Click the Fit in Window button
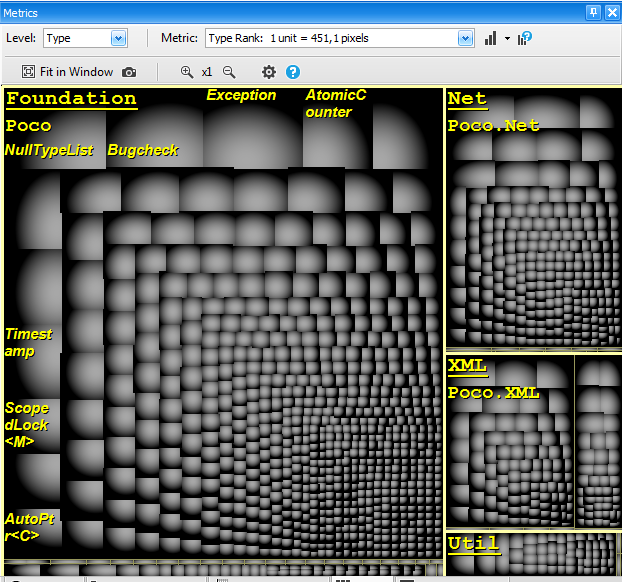 (67, 72)
